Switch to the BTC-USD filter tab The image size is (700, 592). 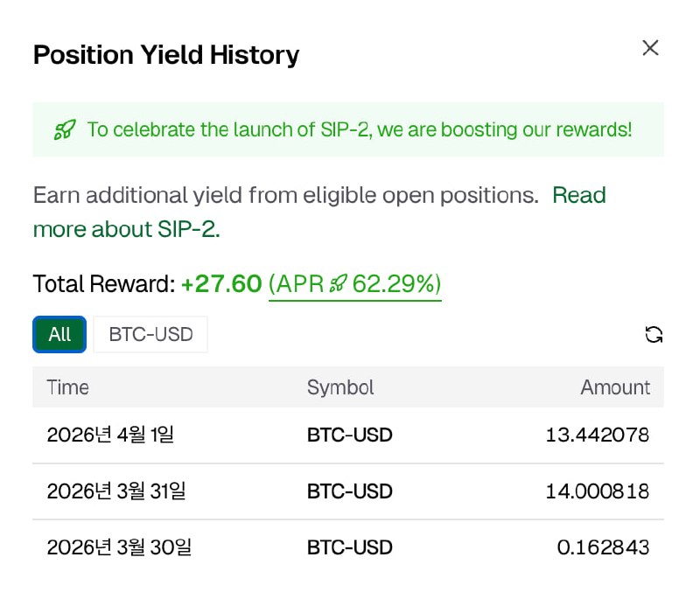point(150,334)
